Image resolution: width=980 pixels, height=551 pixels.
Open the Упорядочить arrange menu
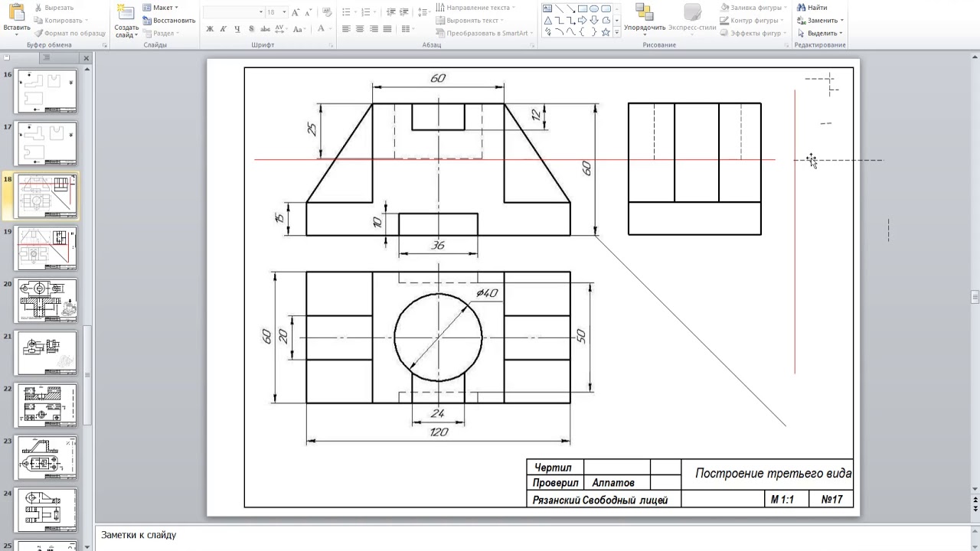coord(644,18)
